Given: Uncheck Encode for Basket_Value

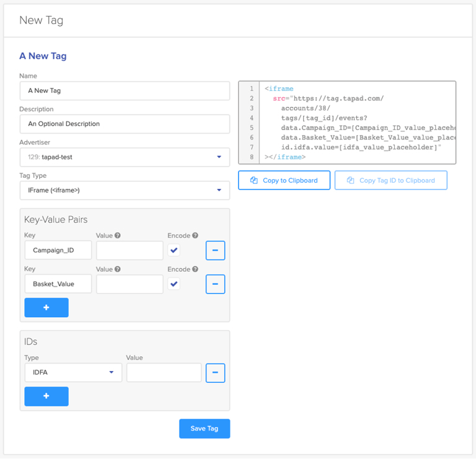Looking at the screenshot, I should point(174,284).
